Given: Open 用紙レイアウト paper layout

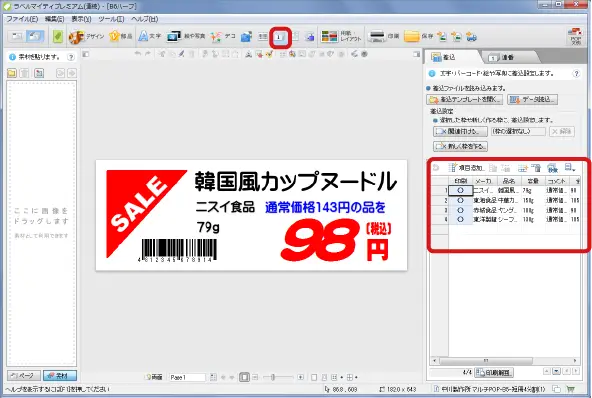Looking at the screenshot, I should pyautogui.click(x=341, y=37).
